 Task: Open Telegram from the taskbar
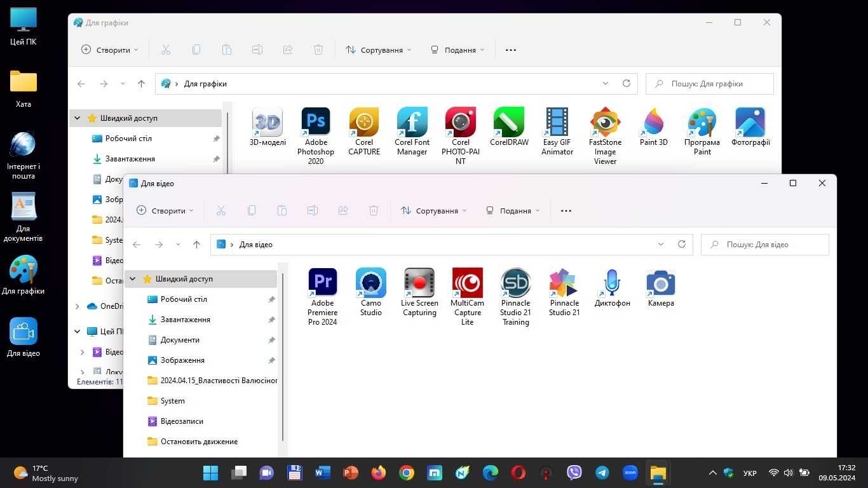point(602,473)
